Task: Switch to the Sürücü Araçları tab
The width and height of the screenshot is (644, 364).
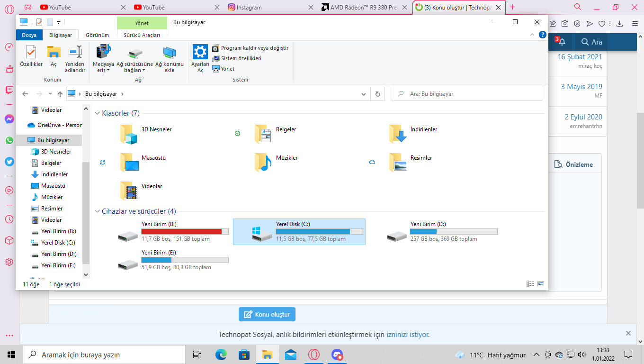Action: coord(142,35)
